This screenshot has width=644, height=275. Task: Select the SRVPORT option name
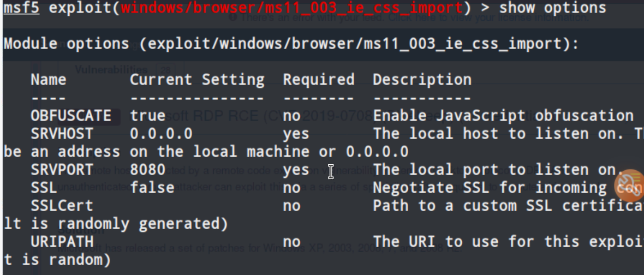pos(62,170)
